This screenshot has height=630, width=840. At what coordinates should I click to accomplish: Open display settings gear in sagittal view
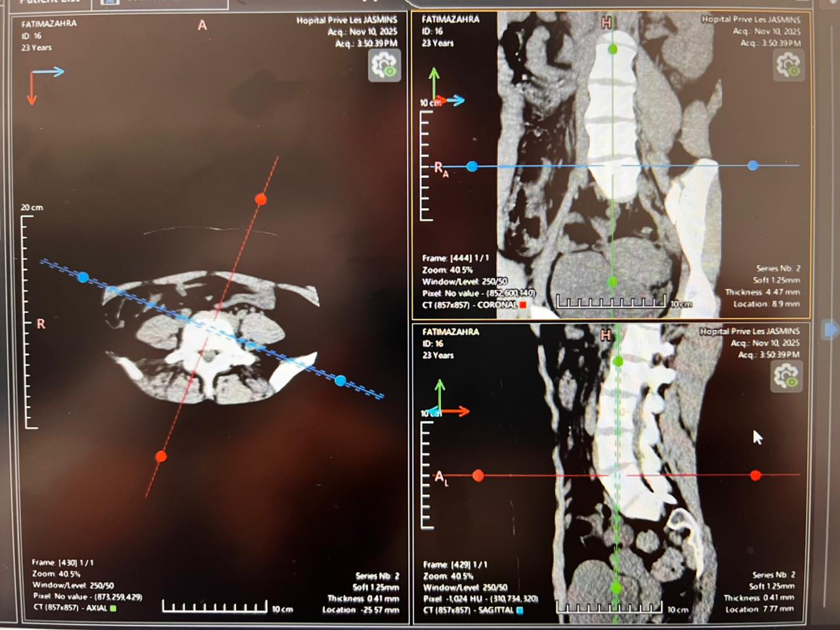pyautogui.click(x=786, y=377)
